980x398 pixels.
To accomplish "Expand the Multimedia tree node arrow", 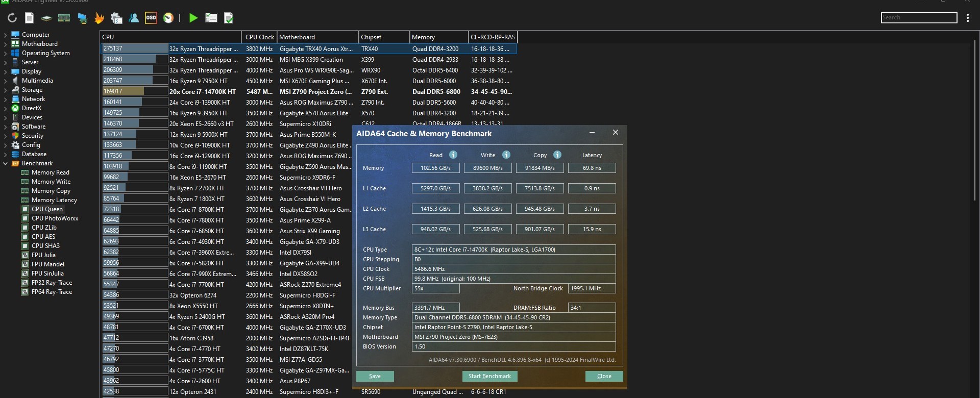I will tap(6, 81).
